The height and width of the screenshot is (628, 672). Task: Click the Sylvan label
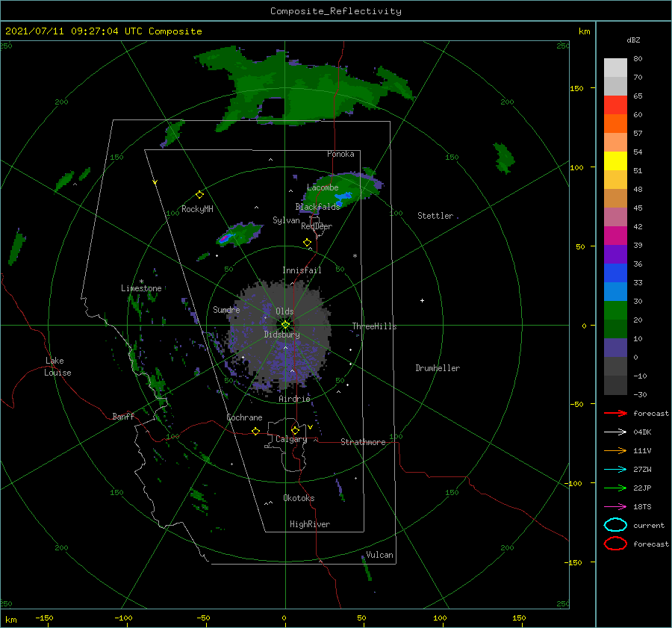286,220
